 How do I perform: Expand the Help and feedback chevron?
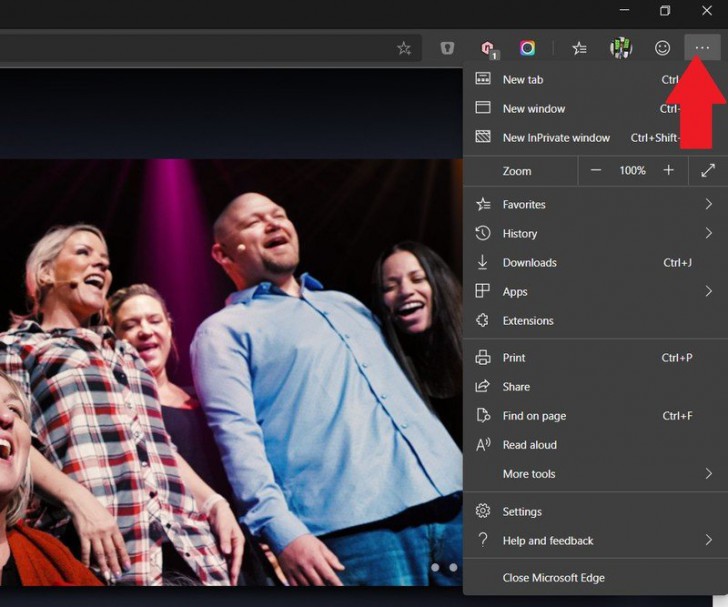(708, 540)
